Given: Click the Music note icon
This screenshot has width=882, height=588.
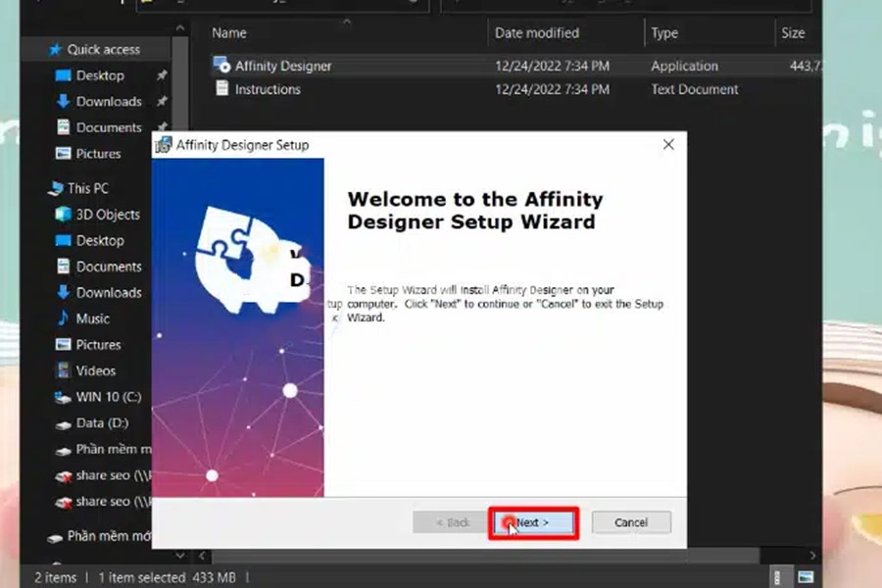Looking at the screenshot, I should (x=63, y=318).
